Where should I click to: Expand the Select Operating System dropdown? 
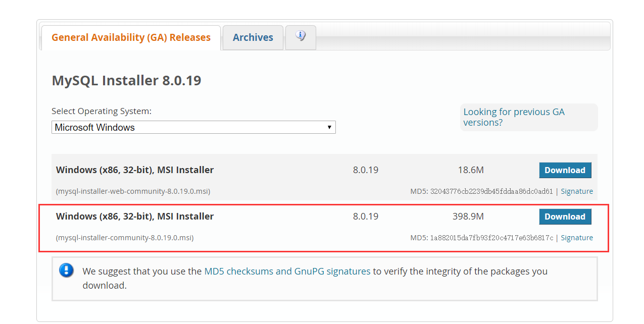193,127
